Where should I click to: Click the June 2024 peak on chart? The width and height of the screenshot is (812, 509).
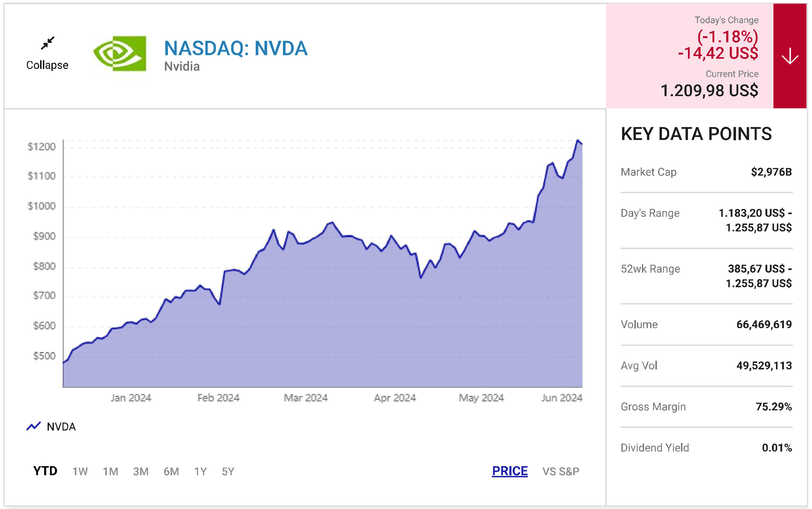pos(578,140)
